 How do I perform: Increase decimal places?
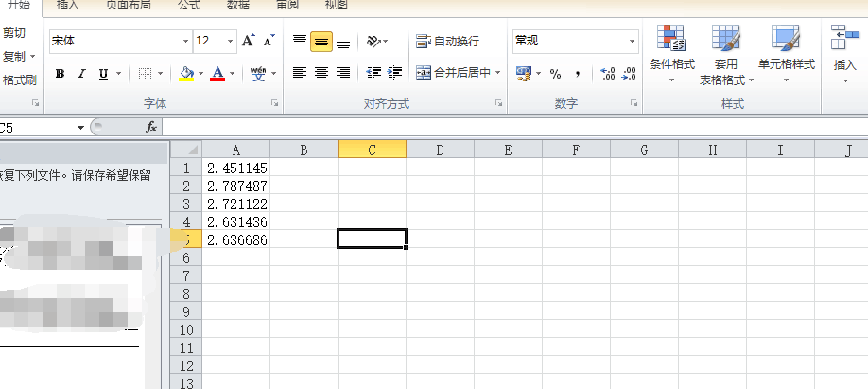point(608,74)
